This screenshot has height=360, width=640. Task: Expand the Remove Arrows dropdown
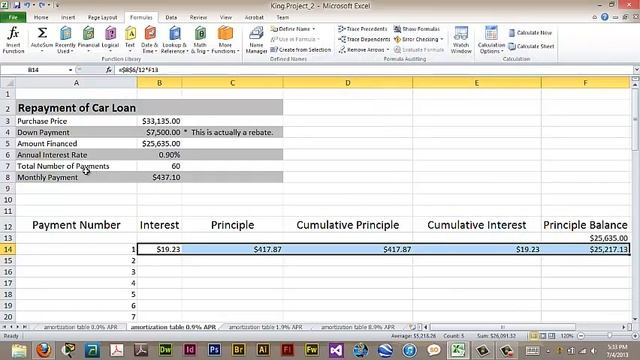[x=387, y=49]
